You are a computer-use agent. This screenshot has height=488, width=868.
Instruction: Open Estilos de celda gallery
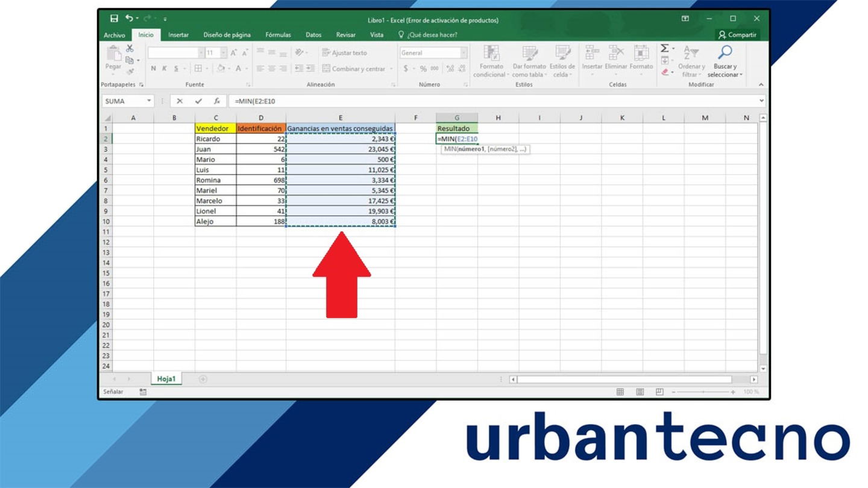pyautogui.click(x=562, y=61)
